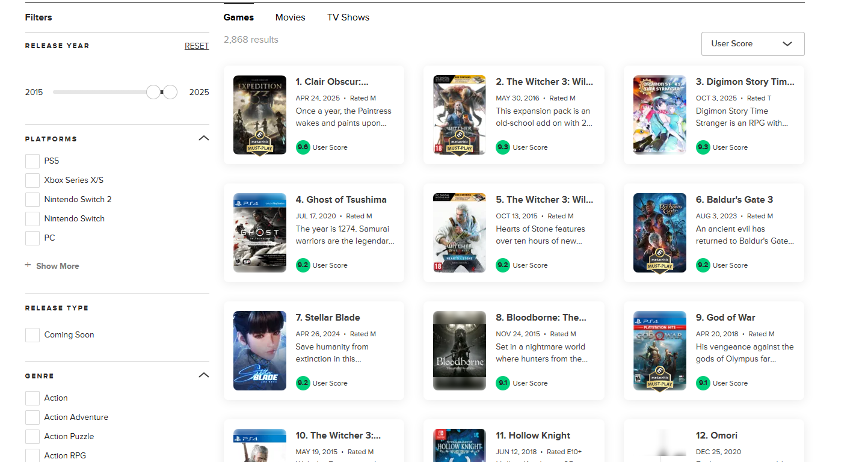Reset the release year filter
The image size is (868, 462).
[x=197, y=46]
